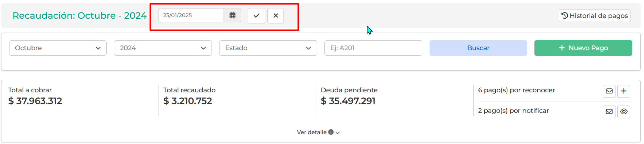Click the Nuevo Pago button
This screenshot has width=644, height=144.
[x=583, y=48]
